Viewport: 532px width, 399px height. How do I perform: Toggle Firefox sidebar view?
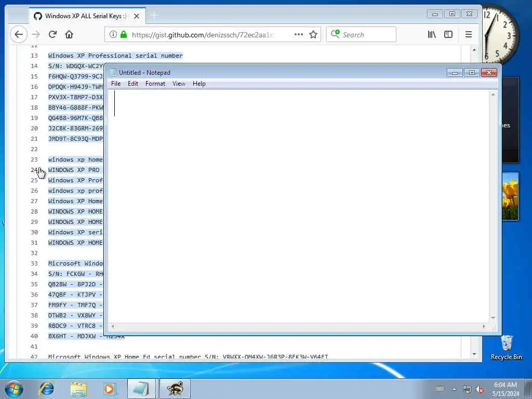[x=448, y=34]
